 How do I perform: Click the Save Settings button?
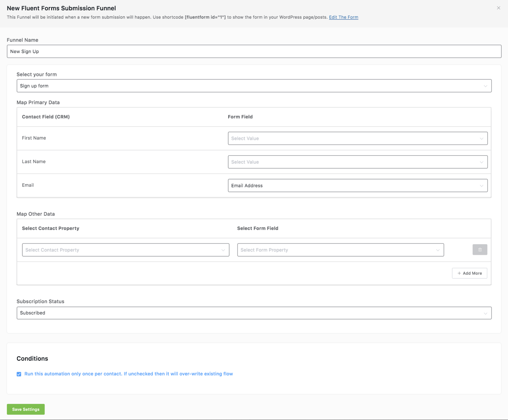click(x=26, y=409)
